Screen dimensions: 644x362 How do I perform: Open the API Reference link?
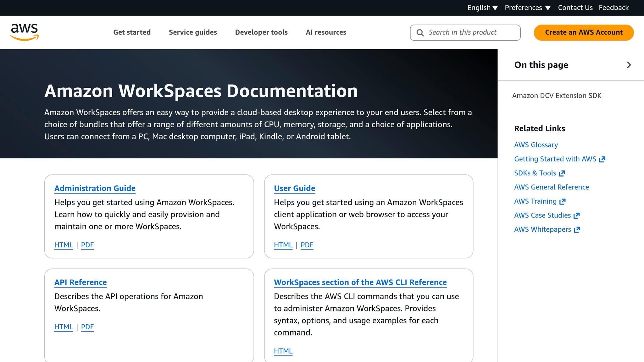click(x=80, y=282)
